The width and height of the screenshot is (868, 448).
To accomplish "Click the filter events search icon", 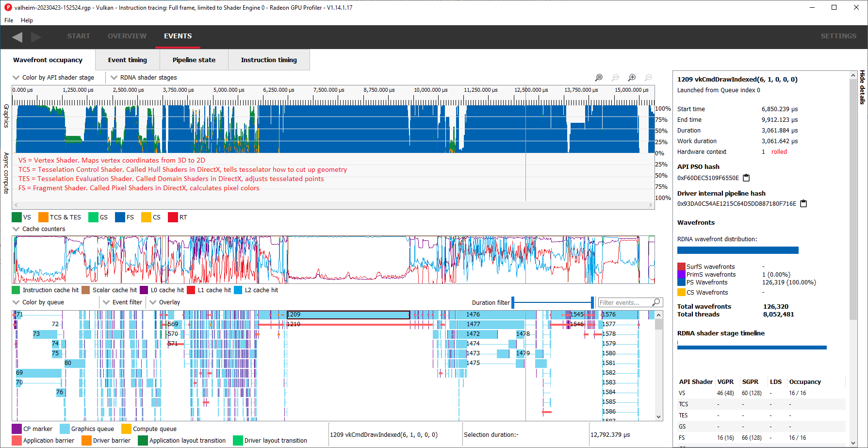I will click(656, 302).
